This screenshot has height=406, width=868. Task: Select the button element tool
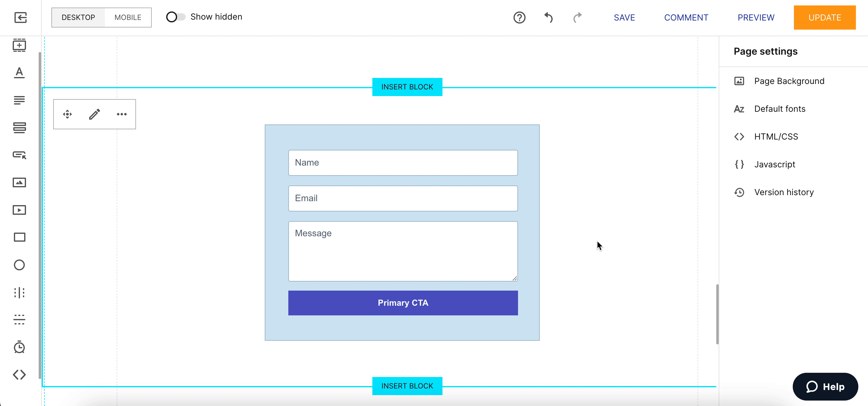pos(19,155)
